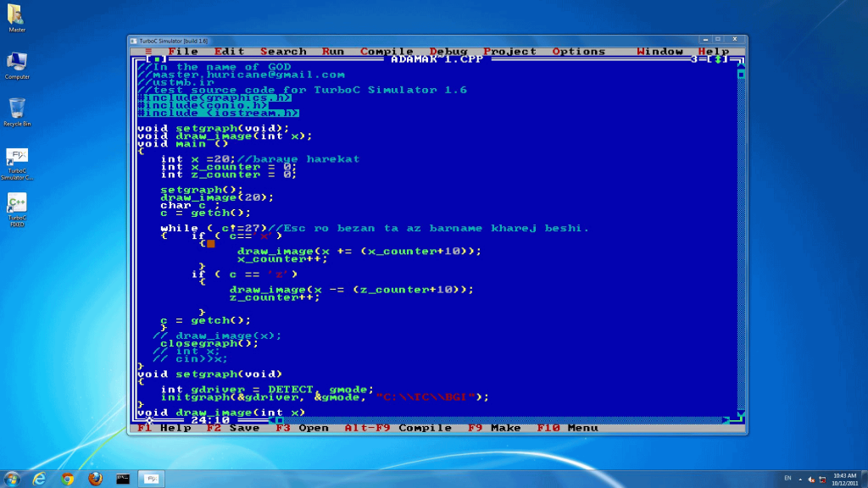Viewport: 868px width, 488px height.
Task: Open the Window menu
Action: point(660,51)
